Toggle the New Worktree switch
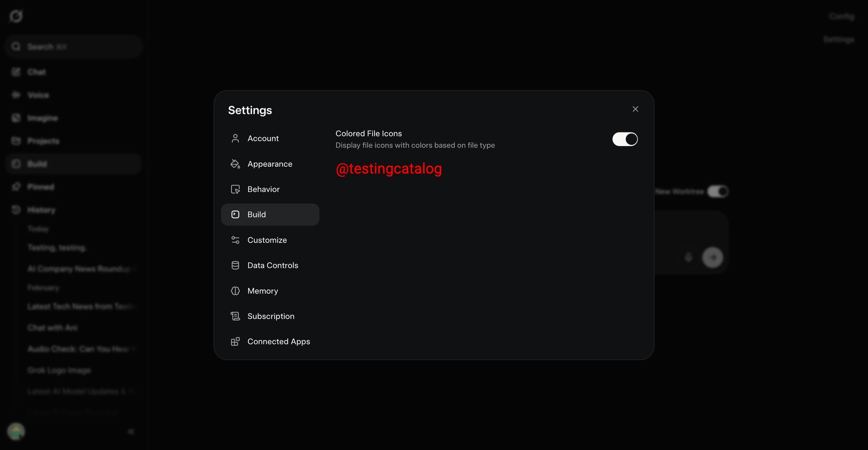Image resolution: width=868 pixels, height=450 pixels. [718, 192]
